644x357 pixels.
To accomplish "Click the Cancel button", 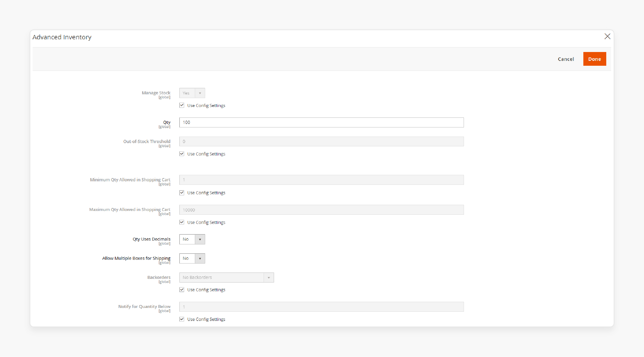I will coord(566,59).
